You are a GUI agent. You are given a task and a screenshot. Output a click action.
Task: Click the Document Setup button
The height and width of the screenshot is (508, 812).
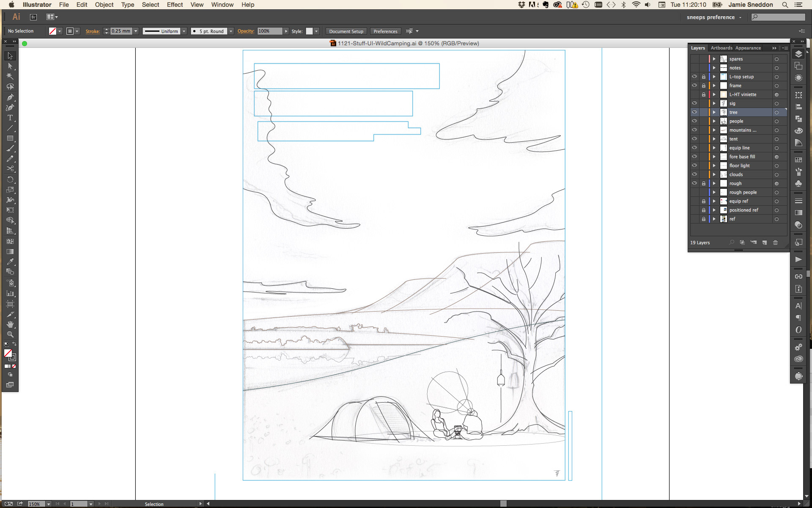(346, 31)
